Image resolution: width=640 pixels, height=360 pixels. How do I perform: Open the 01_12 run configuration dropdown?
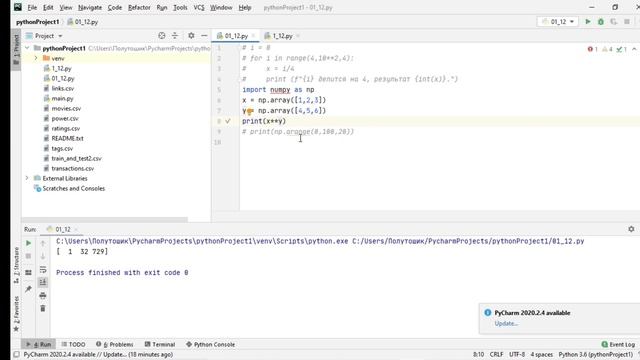coord(558,22)
